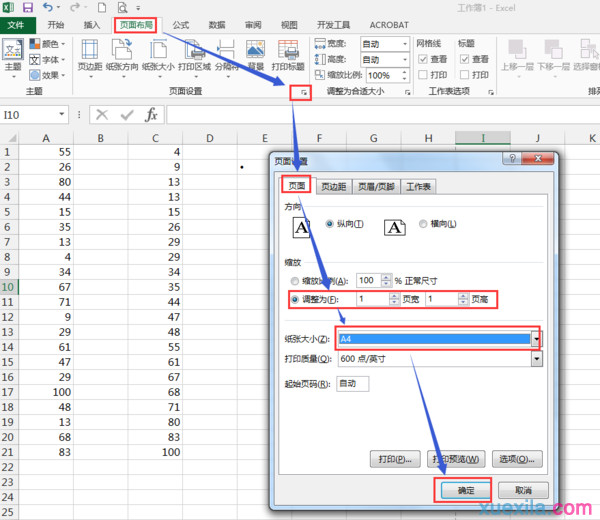Toggle the 网格线 查看 checkbox
The height and width of the screenshot is (520, 600).
coord(422,59)
